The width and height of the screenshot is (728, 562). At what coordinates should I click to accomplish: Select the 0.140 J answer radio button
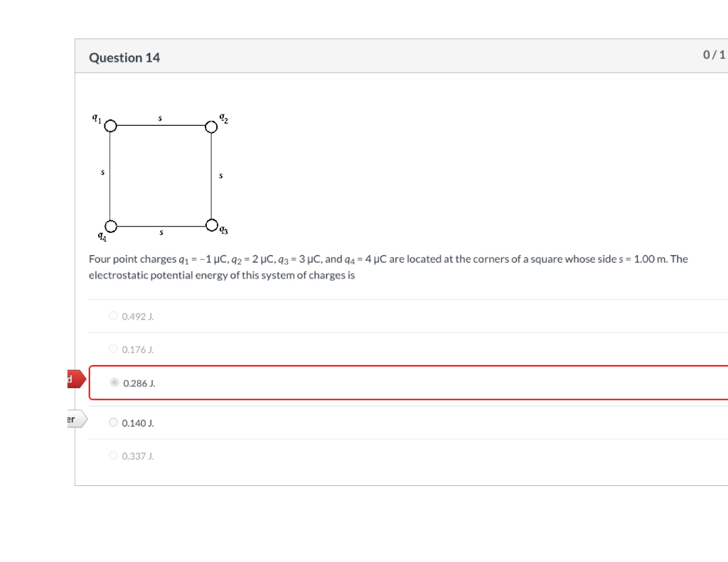point(113,421)
